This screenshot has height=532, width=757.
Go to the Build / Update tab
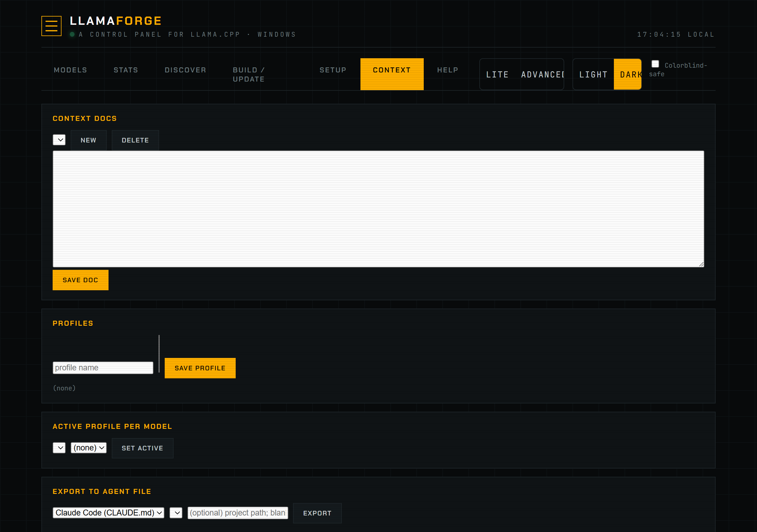249,74
